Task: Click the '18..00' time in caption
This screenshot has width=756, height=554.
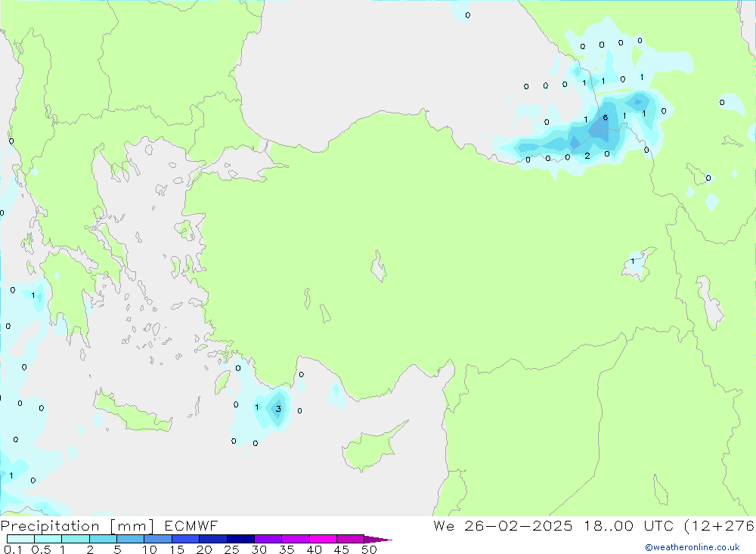Action: click(609, 525)
